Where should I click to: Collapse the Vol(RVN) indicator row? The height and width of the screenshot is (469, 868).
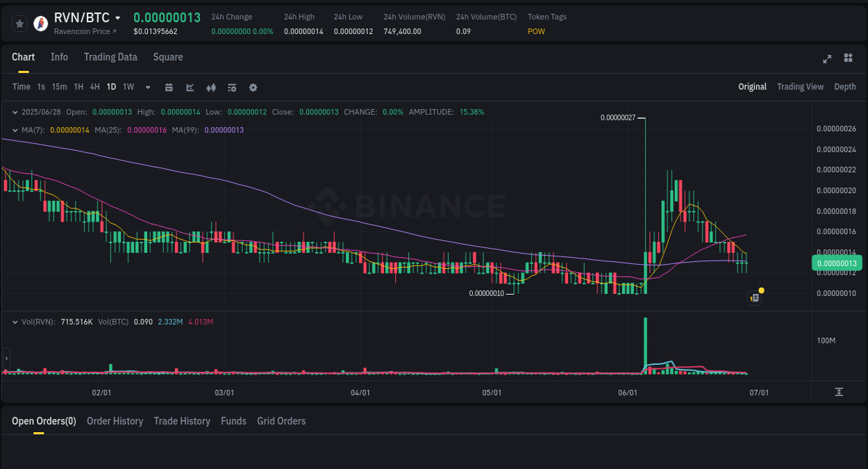click(15, 322)
